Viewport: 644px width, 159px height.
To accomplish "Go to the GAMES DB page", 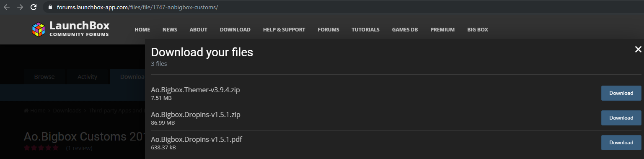I will (x=405, y=30).
